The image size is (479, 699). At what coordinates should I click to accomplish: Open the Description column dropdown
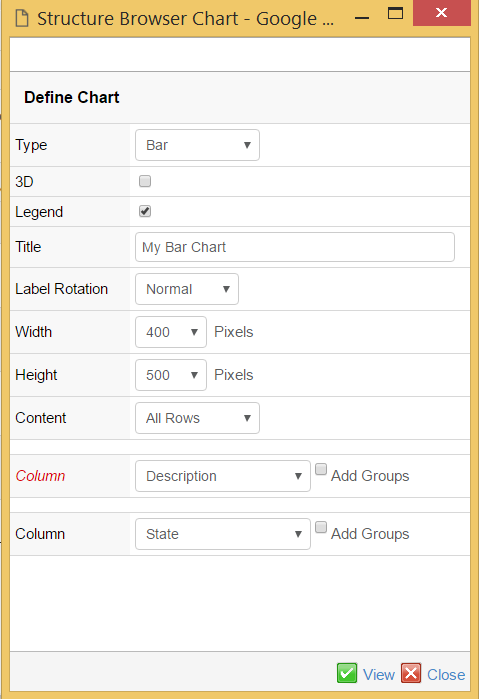[x=223, y=476]
